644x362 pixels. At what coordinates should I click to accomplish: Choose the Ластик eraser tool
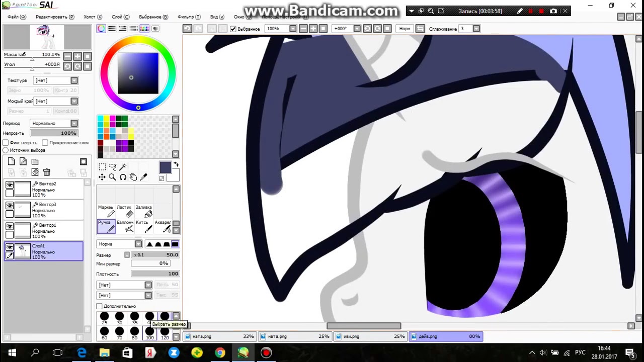pyautogui.click(x=124, y=211)
